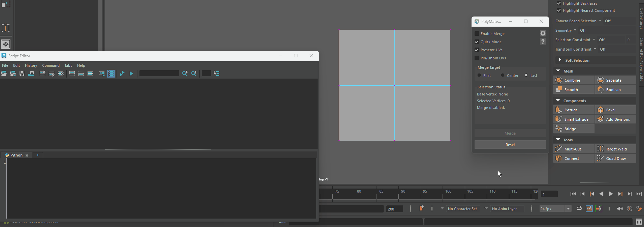Switch to the Python tab
Image resolution: width=644 pixels, height=227 pixels.
16,155
